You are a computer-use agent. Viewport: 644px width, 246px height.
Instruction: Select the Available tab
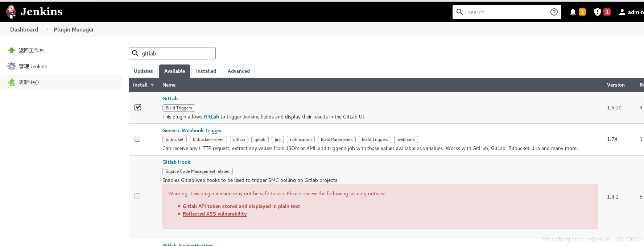[x=174, y=71]
